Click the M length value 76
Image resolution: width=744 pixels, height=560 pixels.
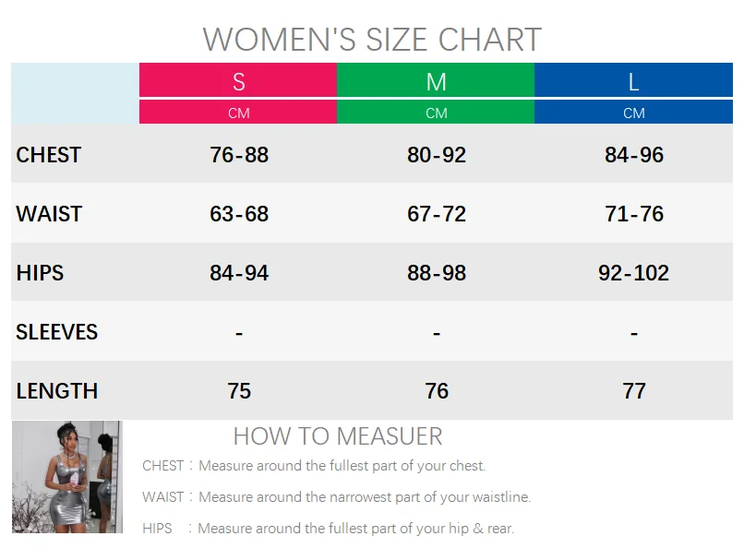click(x=437, y=391)
